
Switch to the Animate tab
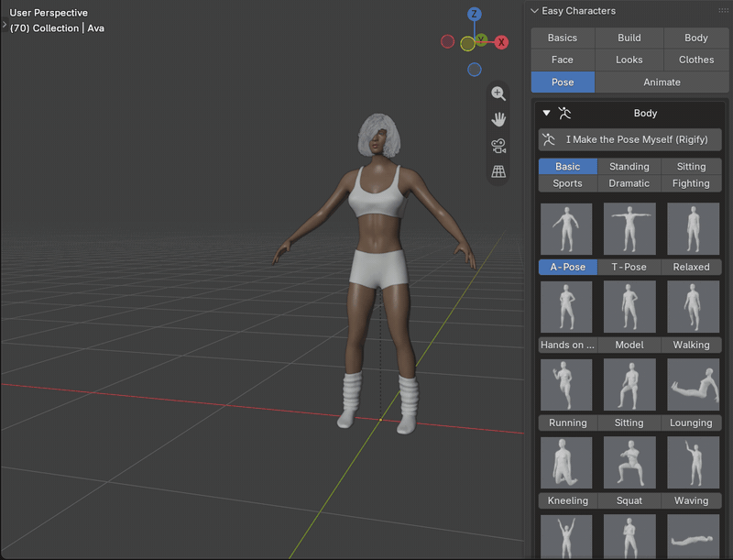point(662,82)
